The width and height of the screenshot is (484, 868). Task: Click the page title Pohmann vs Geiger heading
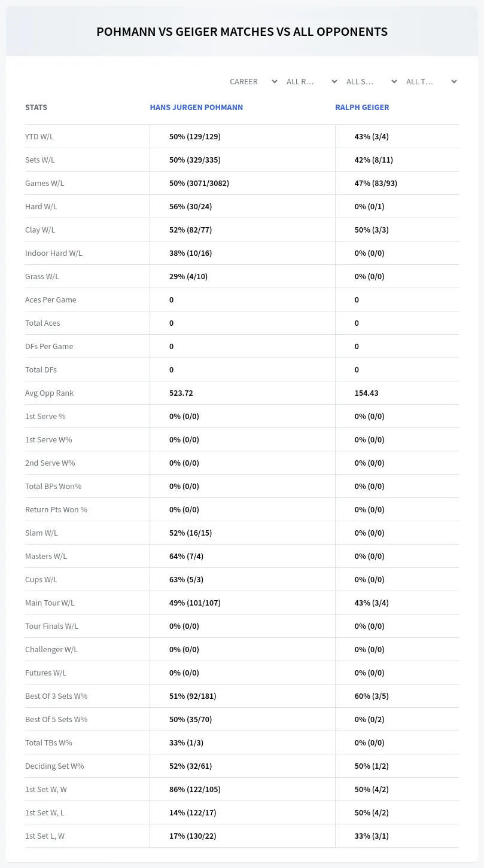coord(242,32)
